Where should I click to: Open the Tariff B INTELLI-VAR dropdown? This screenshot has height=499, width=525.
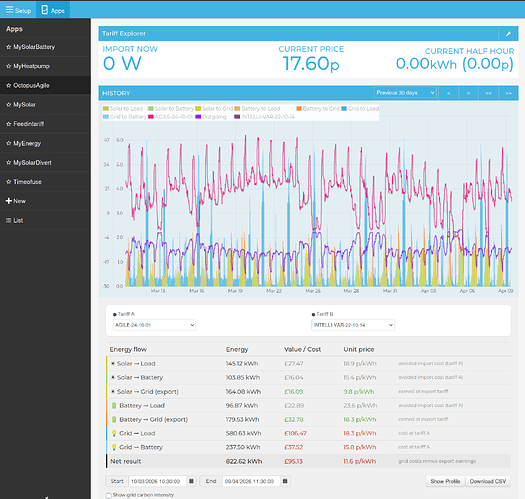353,325
